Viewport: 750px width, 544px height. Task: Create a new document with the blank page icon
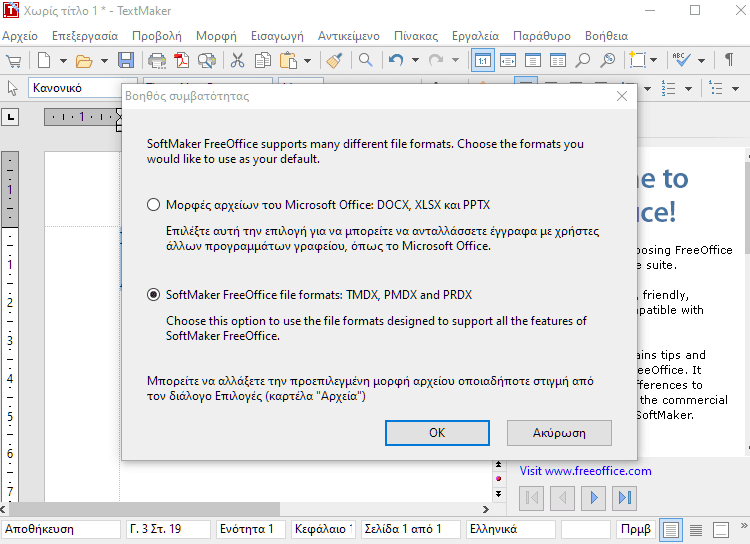click(x=44, y=61)
